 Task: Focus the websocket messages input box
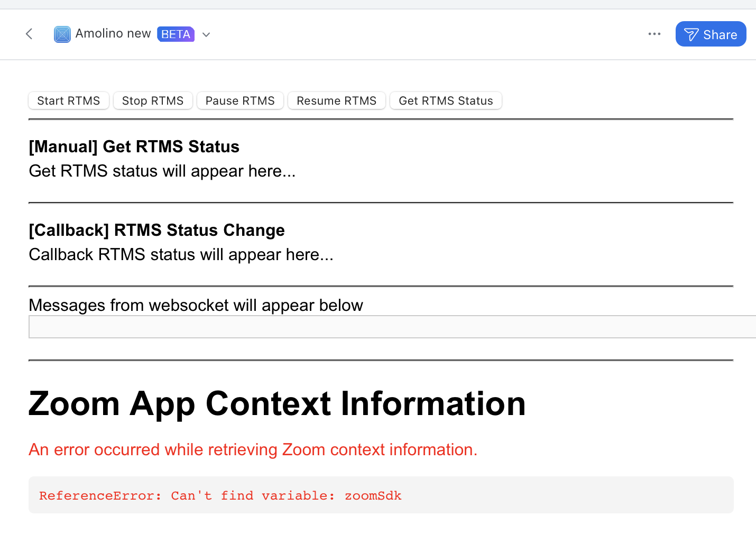[x=392, y=327]
